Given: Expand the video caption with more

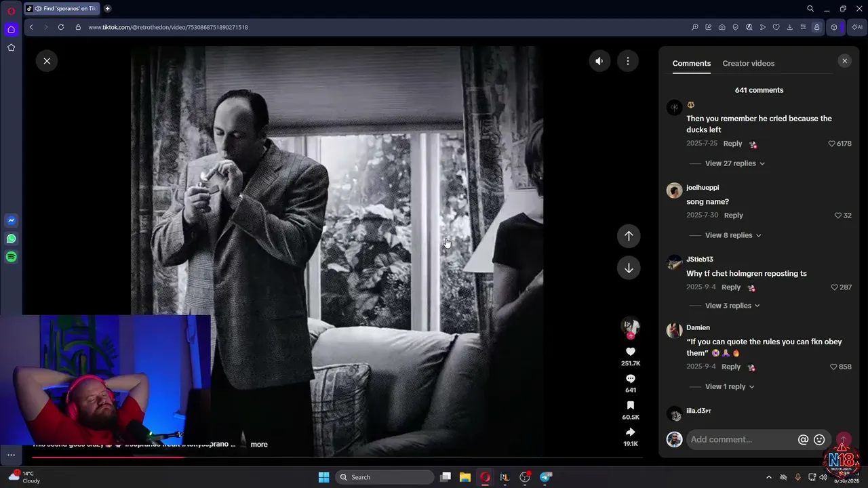Looking at the screenshot, I should (259, 445).
